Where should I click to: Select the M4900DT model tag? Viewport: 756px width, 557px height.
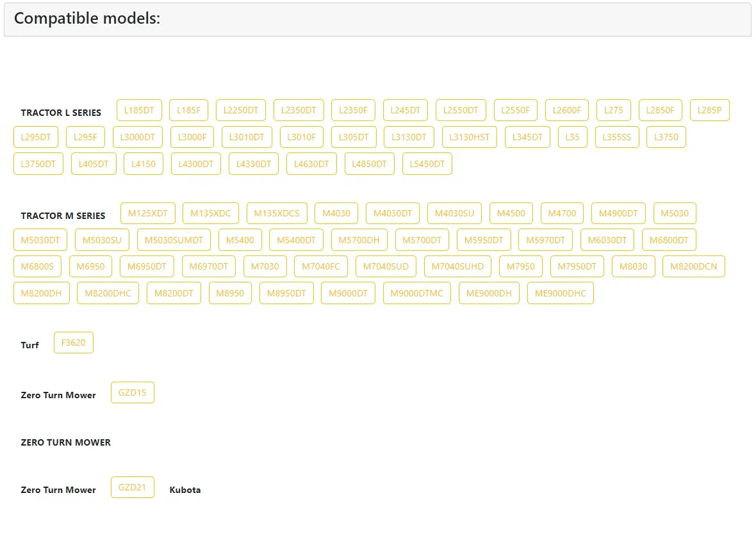(x=618, y=213)
